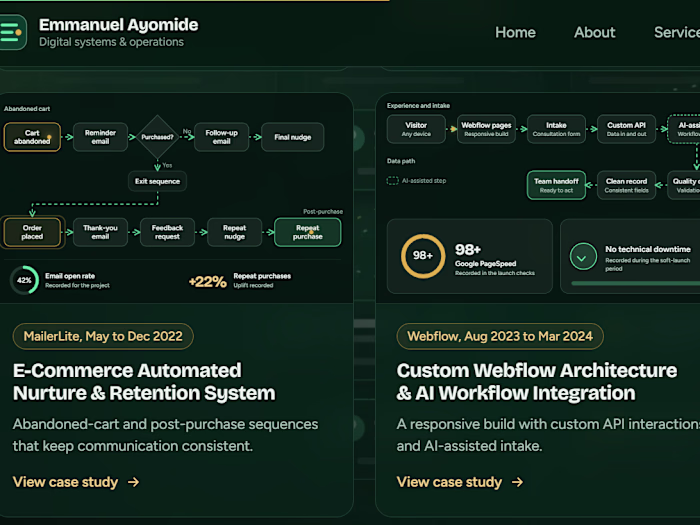Click the Purchased? decision diamond
Image resolution: width=700 pixels, height=525 pixels.
click(x=157, y=137)
